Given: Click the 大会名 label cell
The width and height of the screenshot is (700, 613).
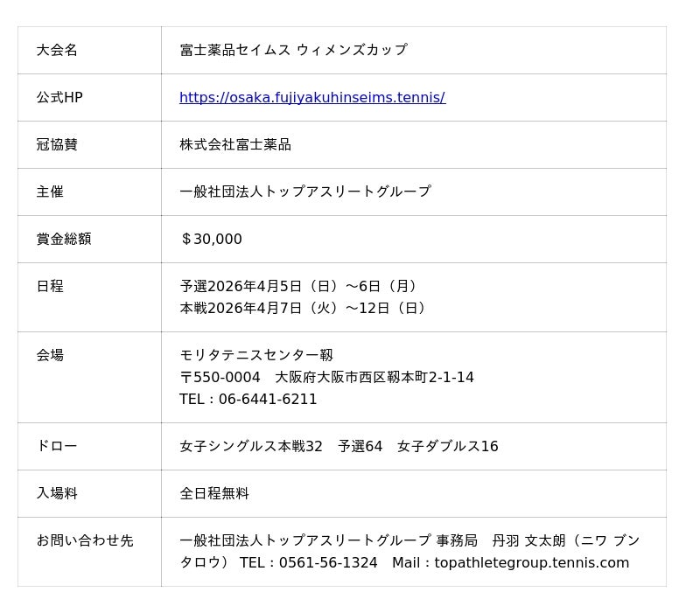Looking at the screenshot, I should pos(57,50).
